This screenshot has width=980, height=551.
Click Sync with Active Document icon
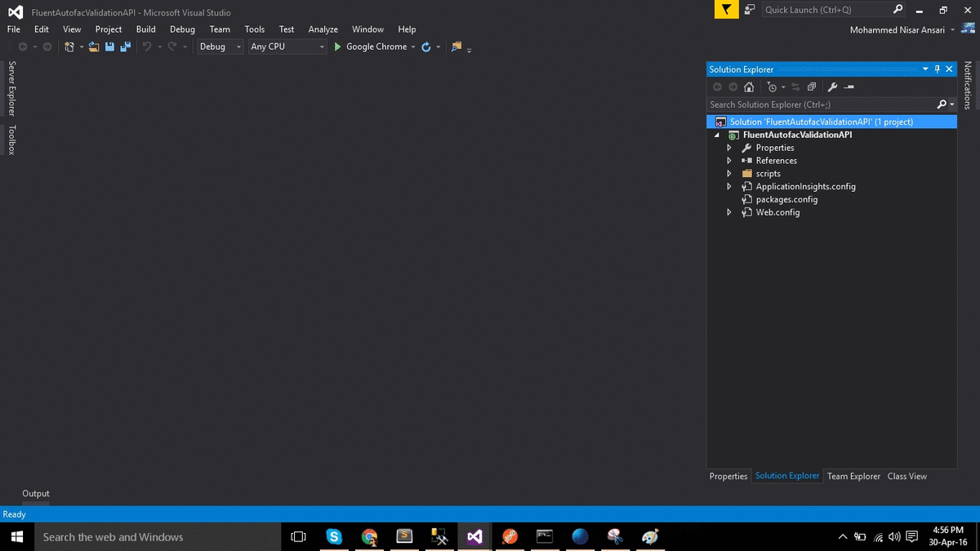(795, 87)
